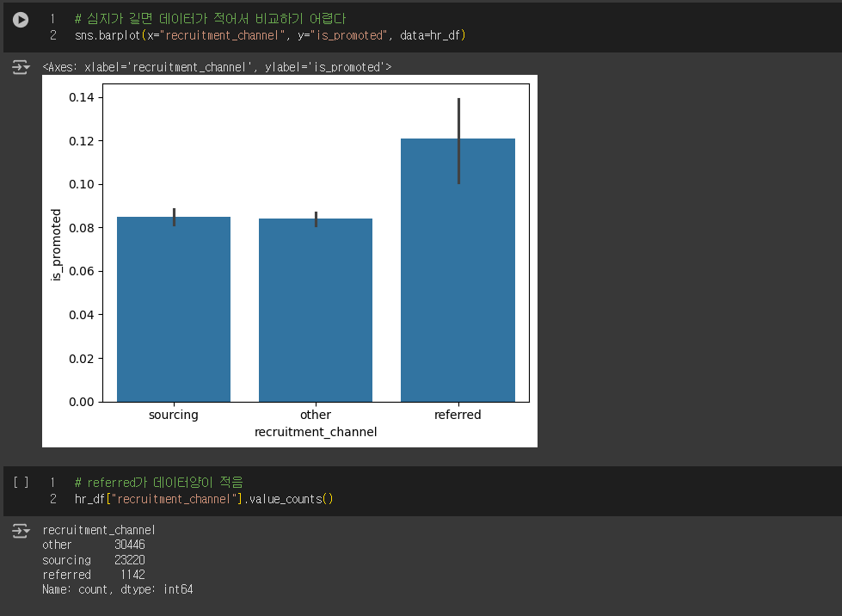The image size is (842, 616).
Task: Click the 0.14 y-axis tick label
Action: pos(81,97)
